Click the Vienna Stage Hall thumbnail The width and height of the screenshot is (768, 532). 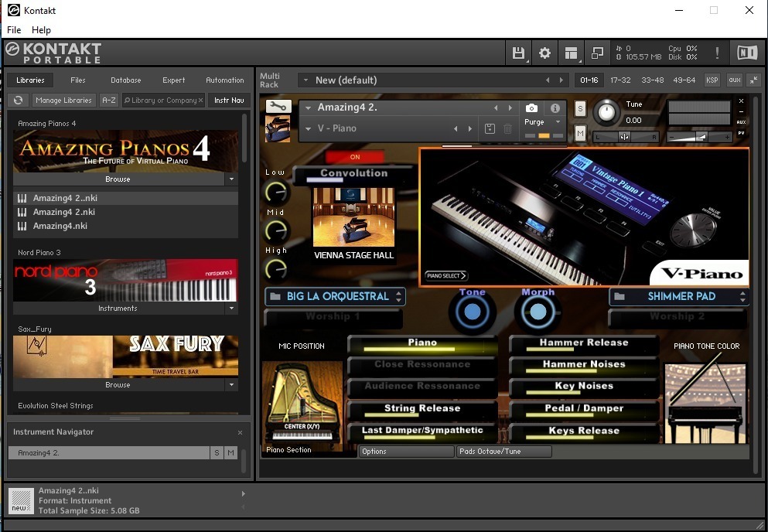coord(353,217)
